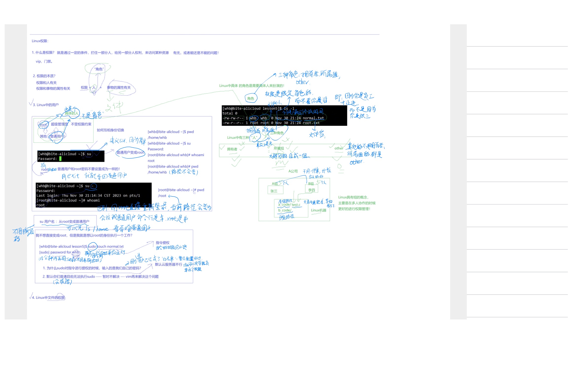Click heading '4. Linux中文件的权限'

(x=48, y=298)
